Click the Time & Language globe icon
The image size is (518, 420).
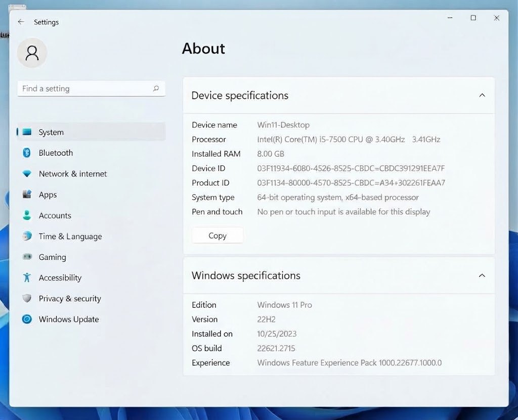click(27, 236)
